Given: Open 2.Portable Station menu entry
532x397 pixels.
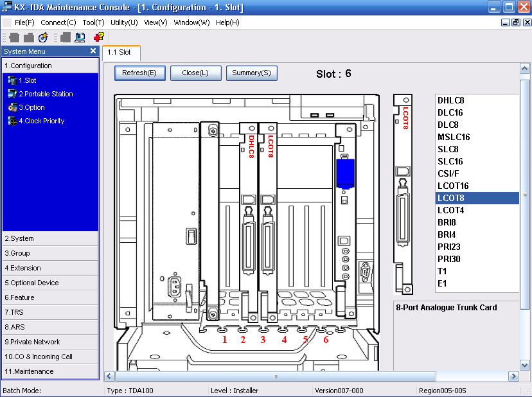Looking at the screenshot, I should [x=40, y=94].
